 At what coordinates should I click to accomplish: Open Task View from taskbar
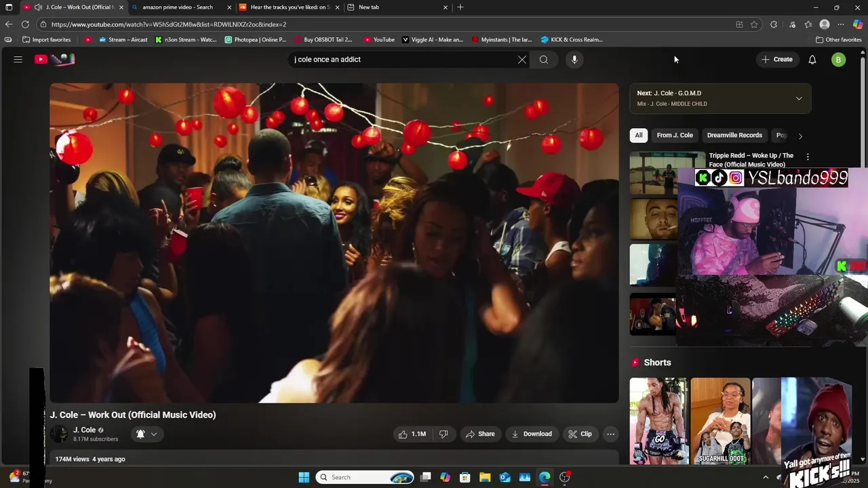[x=426, y=477]
